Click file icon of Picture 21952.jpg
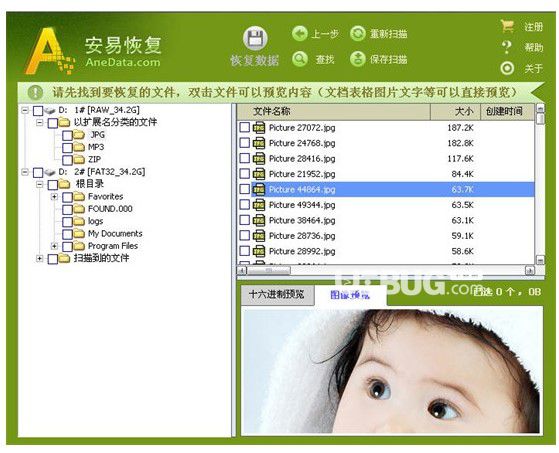559x453 pixels. (x=259, y=174)
